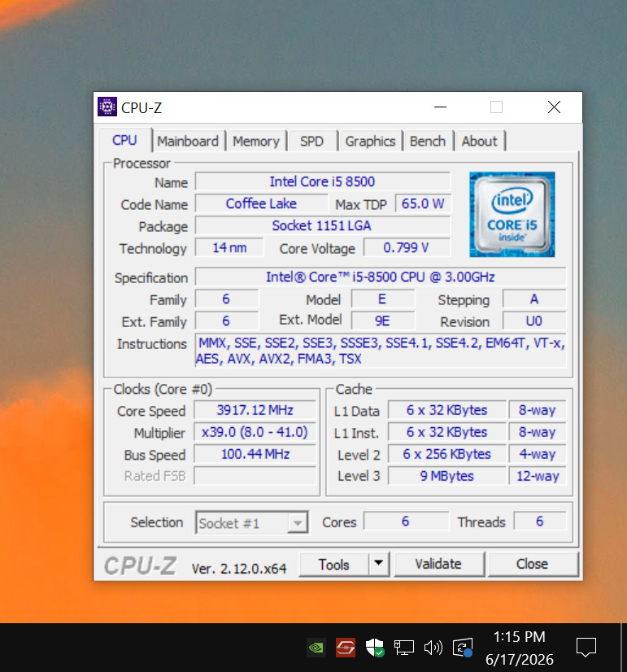This screenshot has width=627, height=672.
Task: Click the Threads count value
Action: click(x=540, y=521)
